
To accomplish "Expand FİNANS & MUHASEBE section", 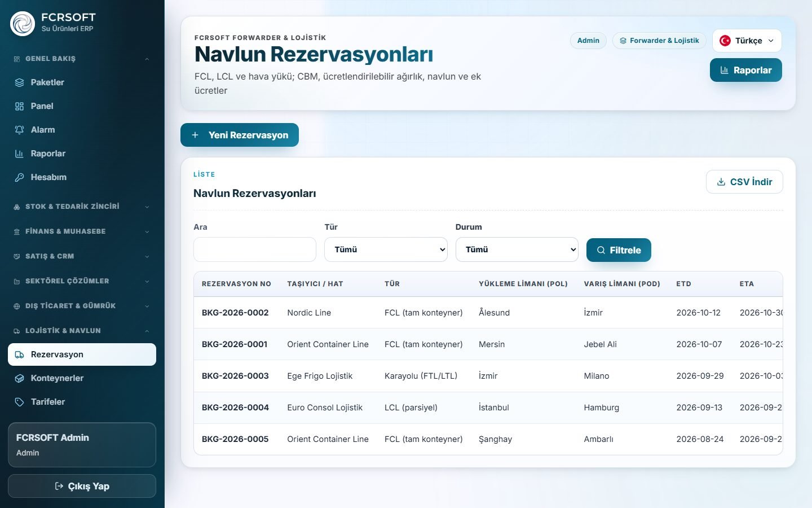I will click(82, 231).
